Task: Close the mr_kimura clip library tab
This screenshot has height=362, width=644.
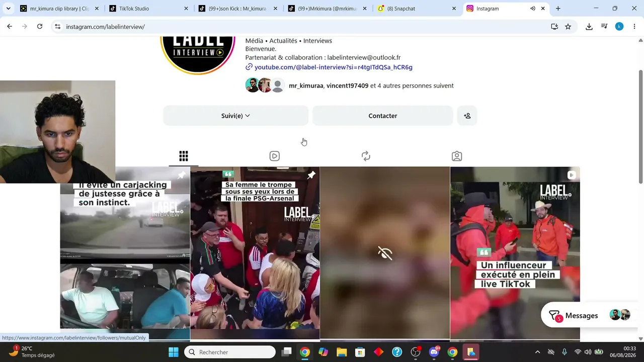Action: pos(97,9)
